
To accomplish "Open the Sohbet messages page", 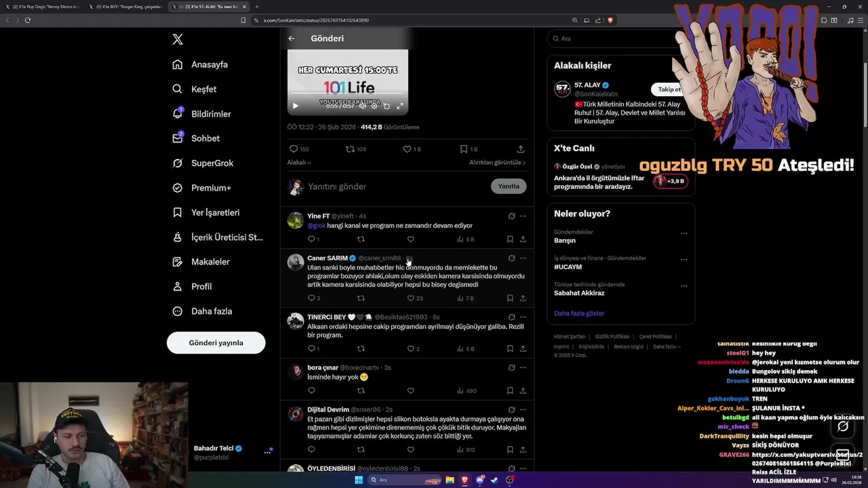I will [x=196, y=138].
